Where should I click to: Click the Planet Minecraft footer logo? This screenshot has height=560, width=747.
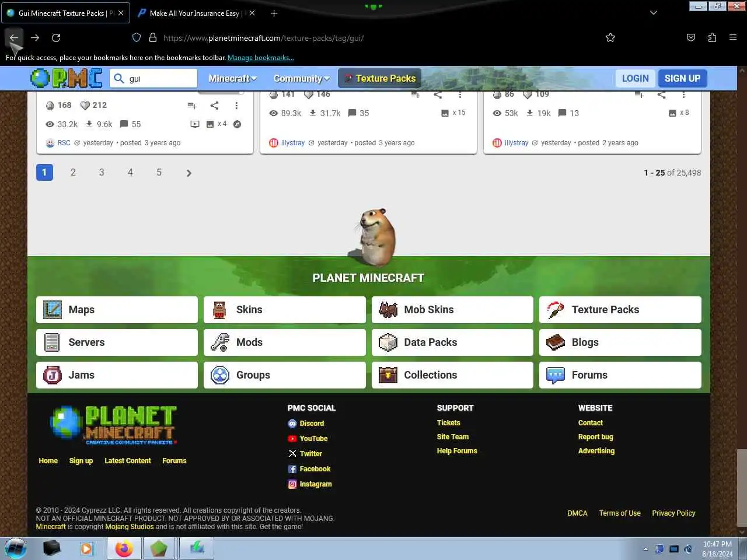coord(114,425)
